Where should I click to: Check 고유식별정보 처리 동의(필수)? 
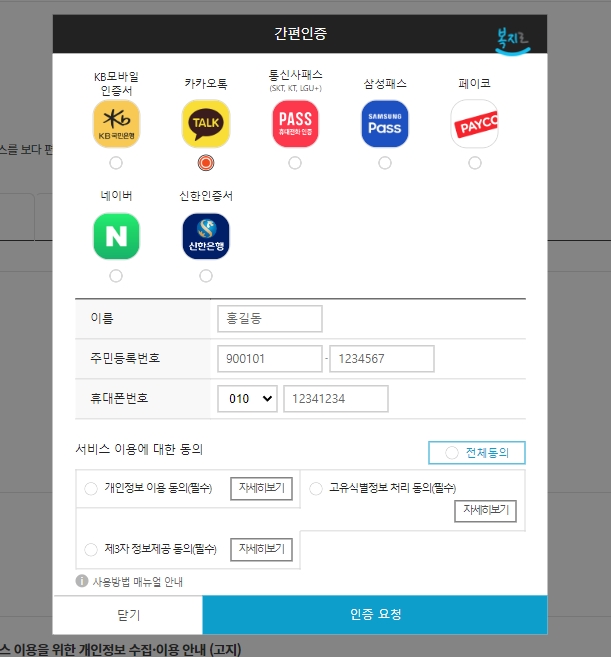(x=316, y=489)
